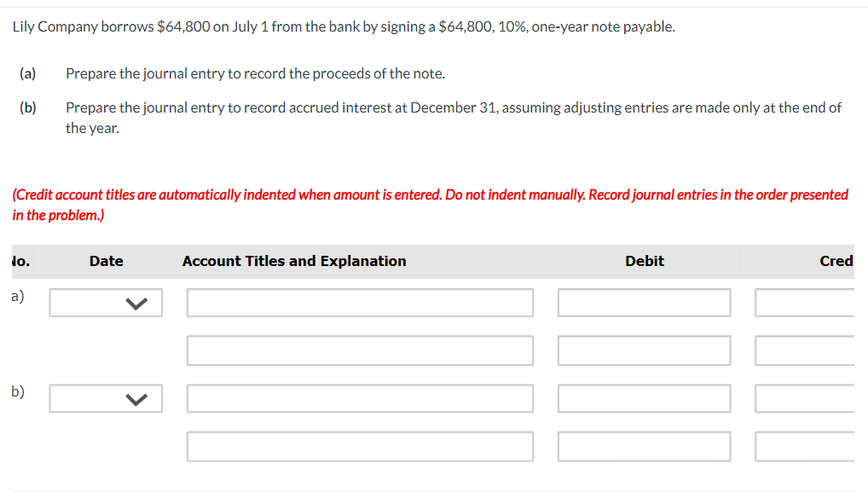Screen dimensions: 868x492
Task: Click the first account title field in entry (b)
Action: tap(360, 398)
